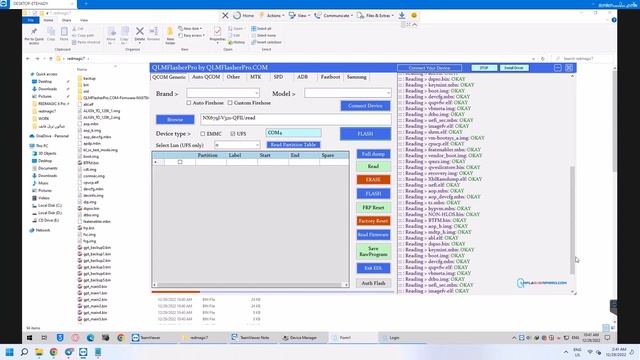Open the Brand dropdown
640x360 pixels.
(x=223, y=93)
